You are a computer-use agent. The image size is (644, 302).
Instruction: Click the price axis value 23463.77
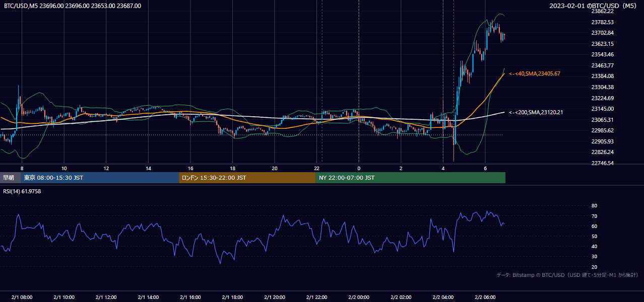(603, 65)
